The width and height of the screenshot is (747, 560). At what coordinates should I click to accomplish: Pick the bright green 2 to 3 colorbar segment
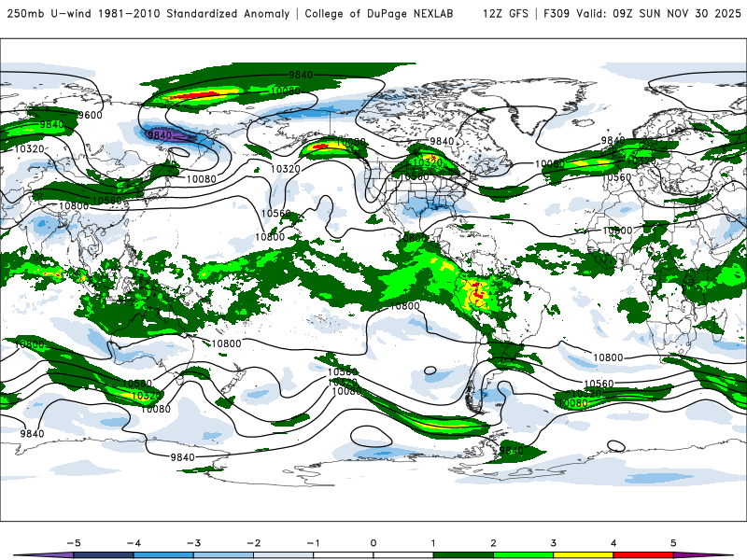coord(524,555)
